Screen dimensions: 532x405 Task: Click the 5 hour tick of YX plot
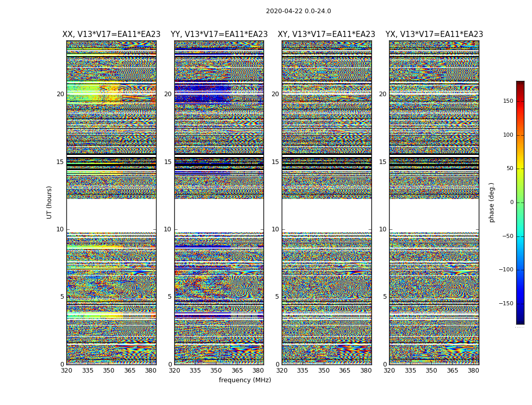point(385,297)
